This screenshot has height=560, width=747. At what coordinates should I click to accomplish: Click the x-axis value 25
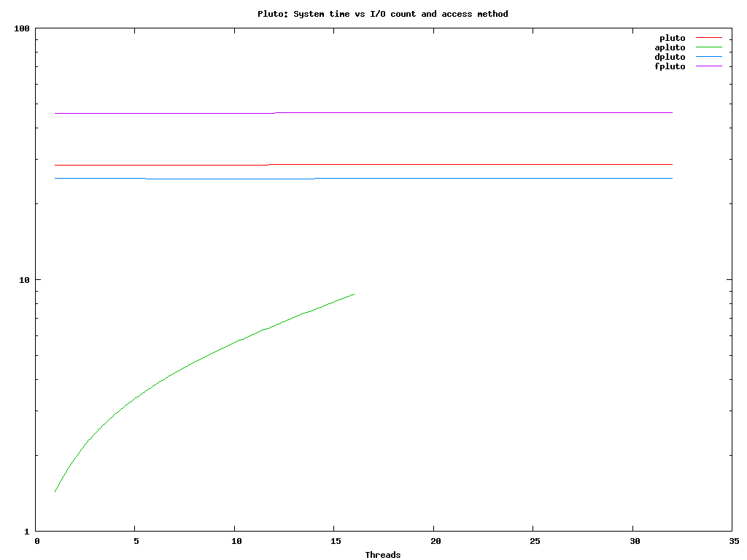[535, 541]
